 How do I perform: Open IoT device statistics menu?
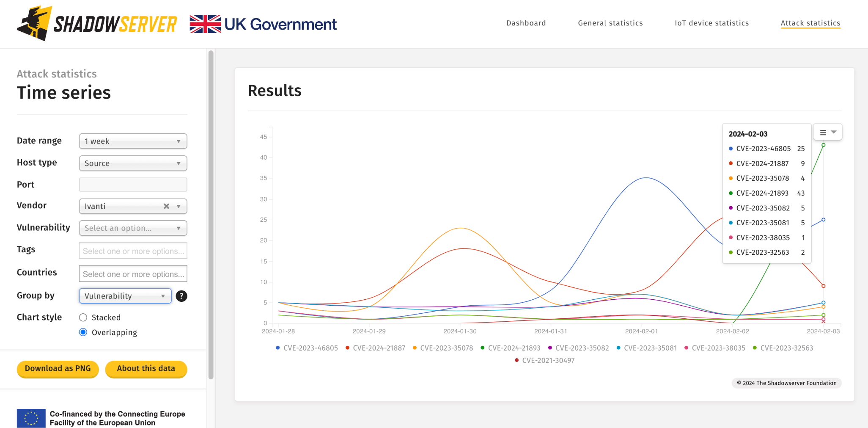tap(711, 23)
